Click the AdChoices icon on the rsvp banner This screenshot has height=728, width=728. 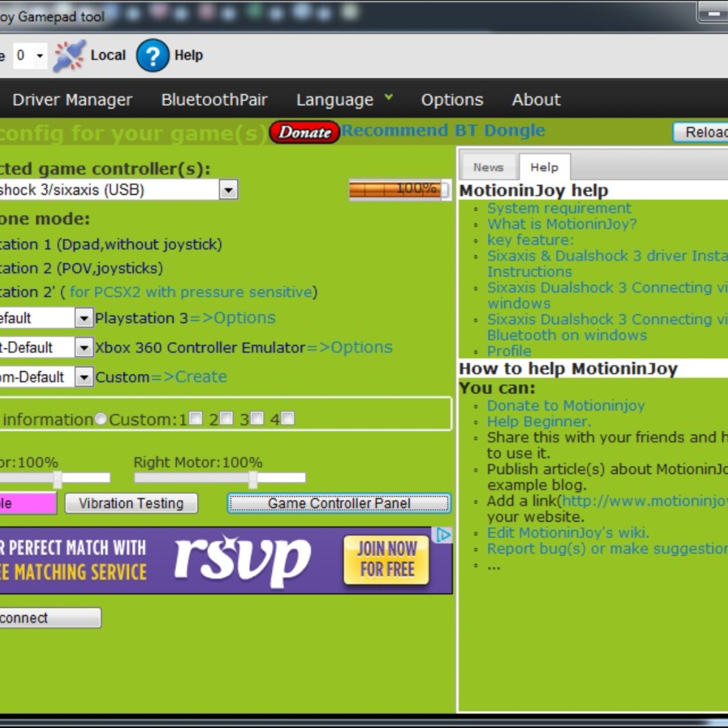[x=444, y=535]
